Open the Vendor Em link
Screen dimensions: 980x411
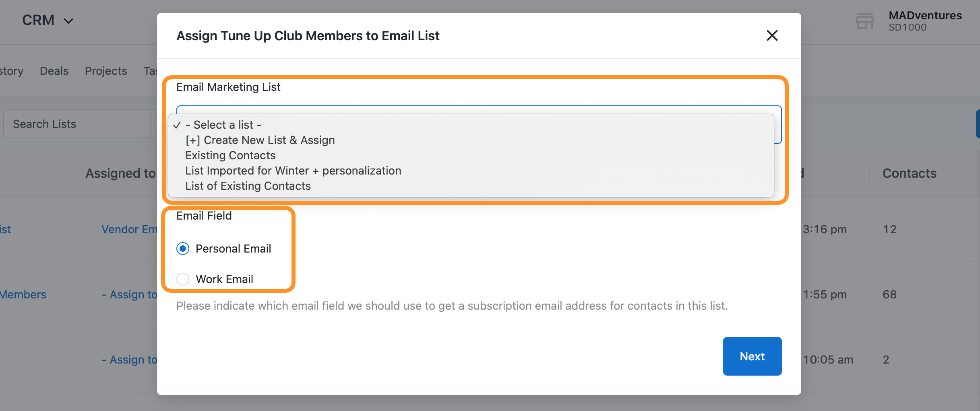pyautogui.click(x=129, y=229)
